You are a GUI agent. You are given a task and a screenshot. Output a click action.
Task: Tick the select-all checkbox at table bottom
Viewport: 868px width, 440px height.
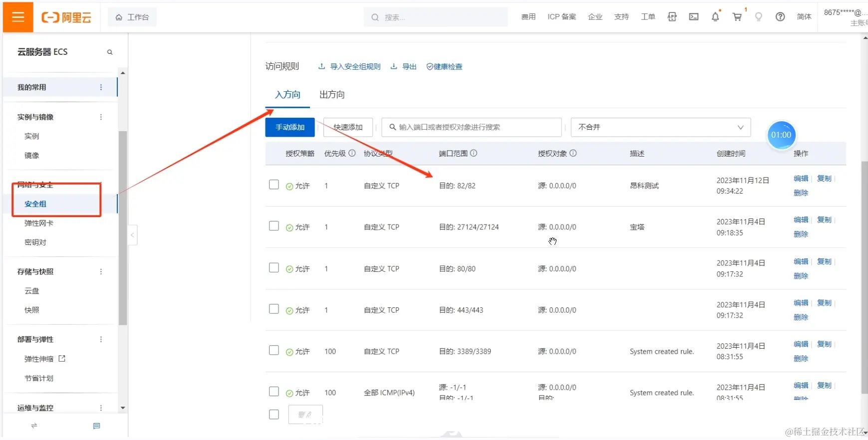pyautogui.click(x=274, y=415)
